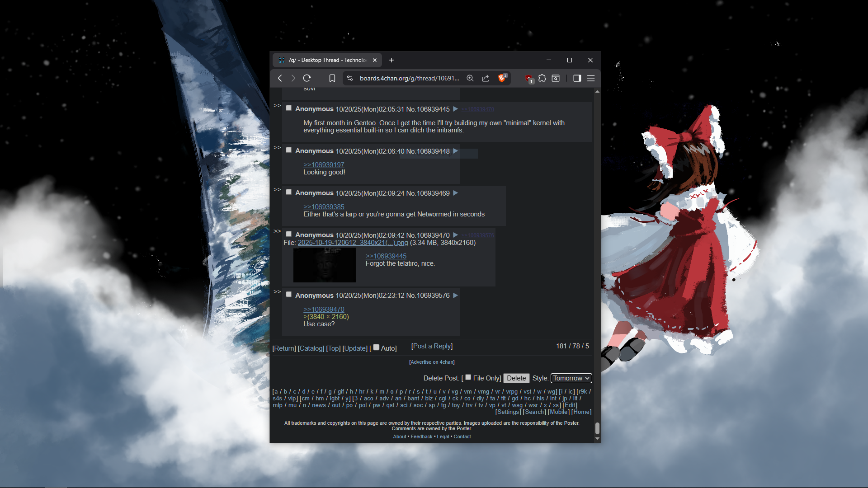Open the Style dropdown showing Tomorrow
The width and height of the screenshot is (868, 488).
tap(571, 378)
